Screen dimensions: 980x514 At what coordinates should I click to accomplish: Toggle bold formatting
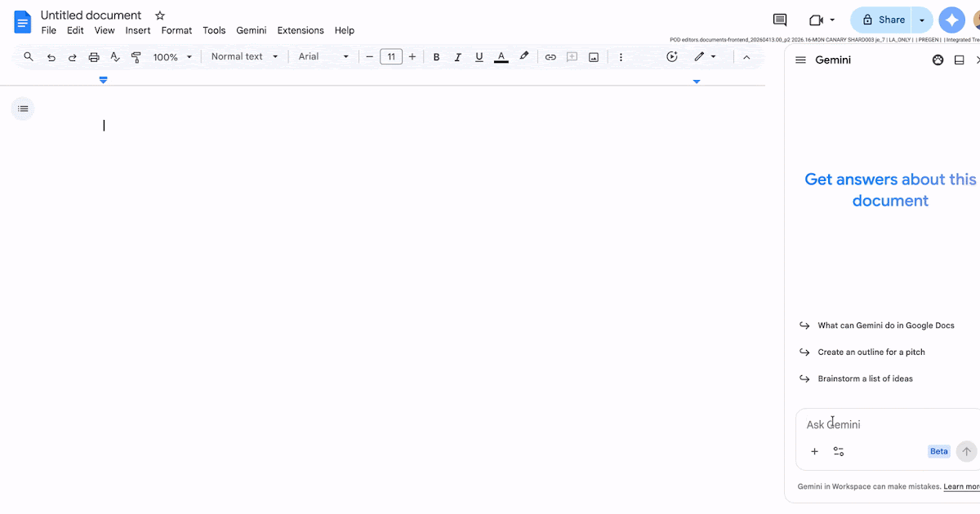click(436, 57)
